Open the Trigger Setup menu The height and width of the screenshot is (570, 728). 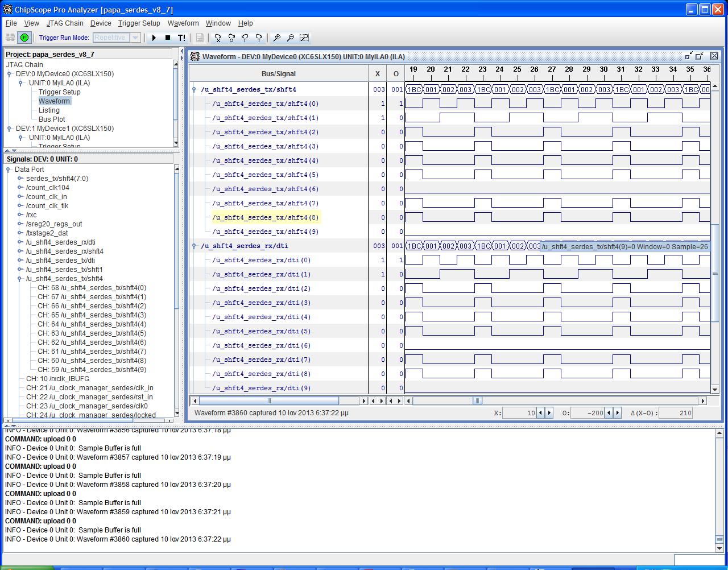[139, 23]
